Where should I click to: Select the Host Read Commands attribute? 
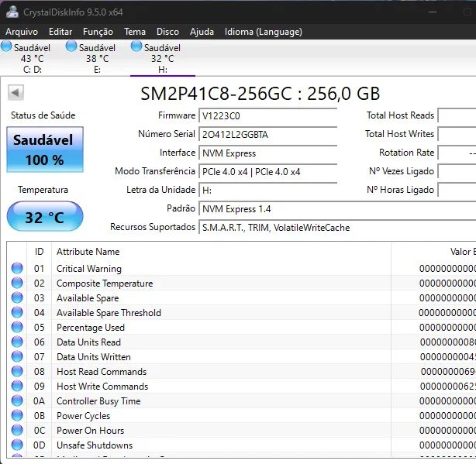coord(102,372)
